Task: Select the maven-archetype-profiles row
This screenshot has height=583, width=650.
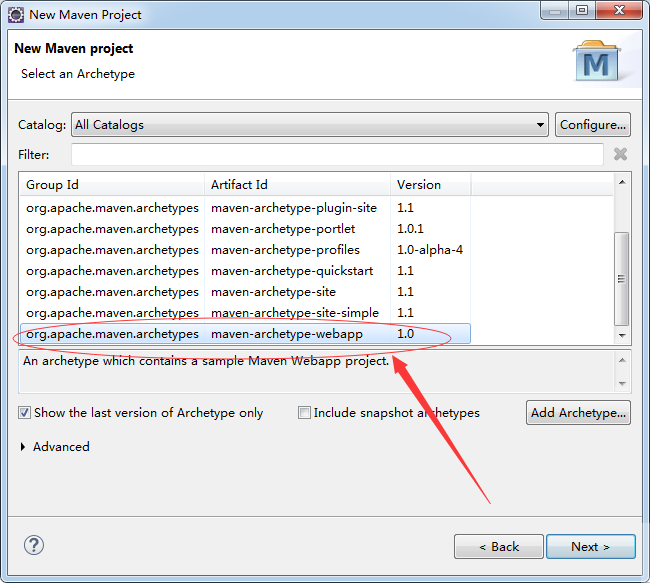Action: click(245, 250)
